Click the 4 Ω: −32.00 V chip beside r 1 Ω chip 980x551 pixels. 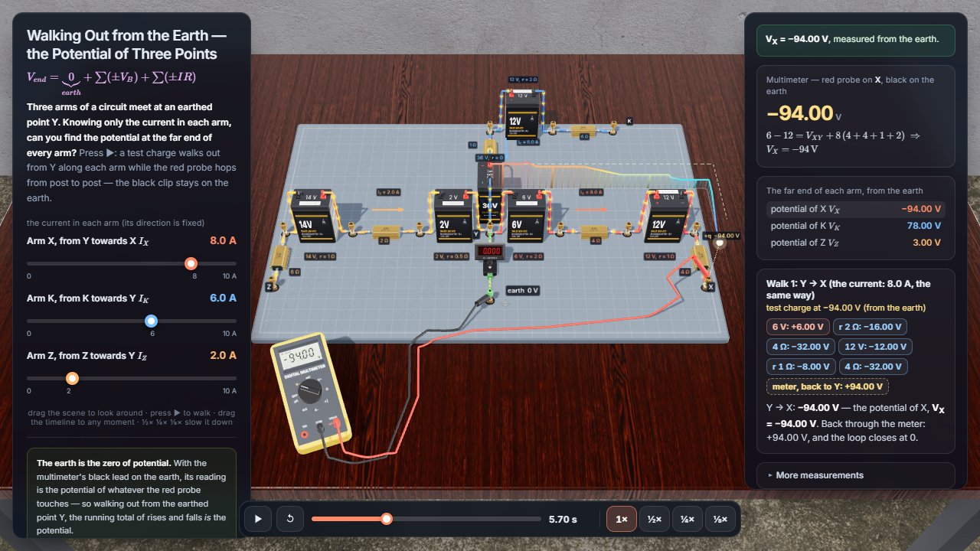click(x=873, y=367)
